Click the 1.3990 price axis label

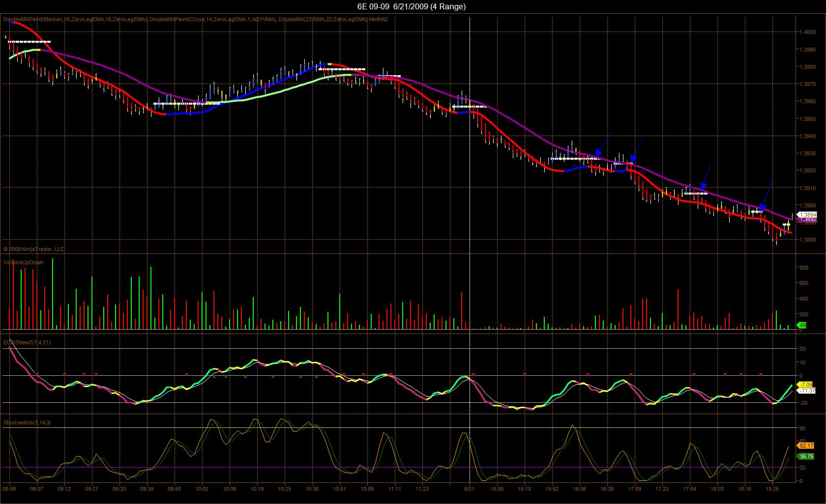807,50
